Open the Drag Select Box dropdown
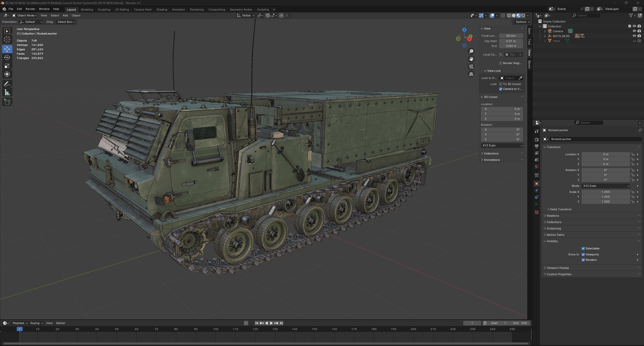Screen dimensions: 644x346 click(66, 22)
